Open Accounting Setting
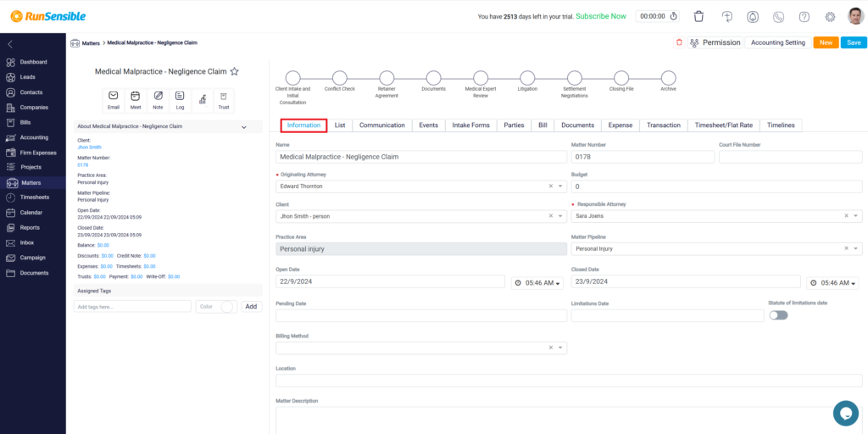This screenshot has height=434, width=868. pyautogui.click(x=778, y=42)
